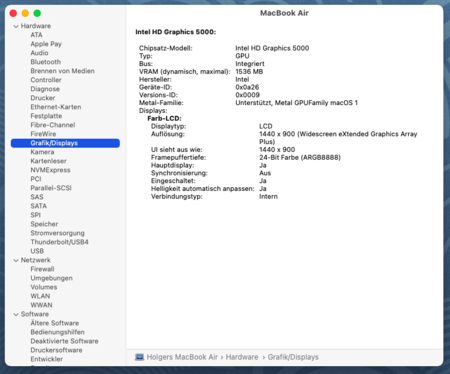Open the Firewall network entry

pyautogui.click(x=42, y=269)
